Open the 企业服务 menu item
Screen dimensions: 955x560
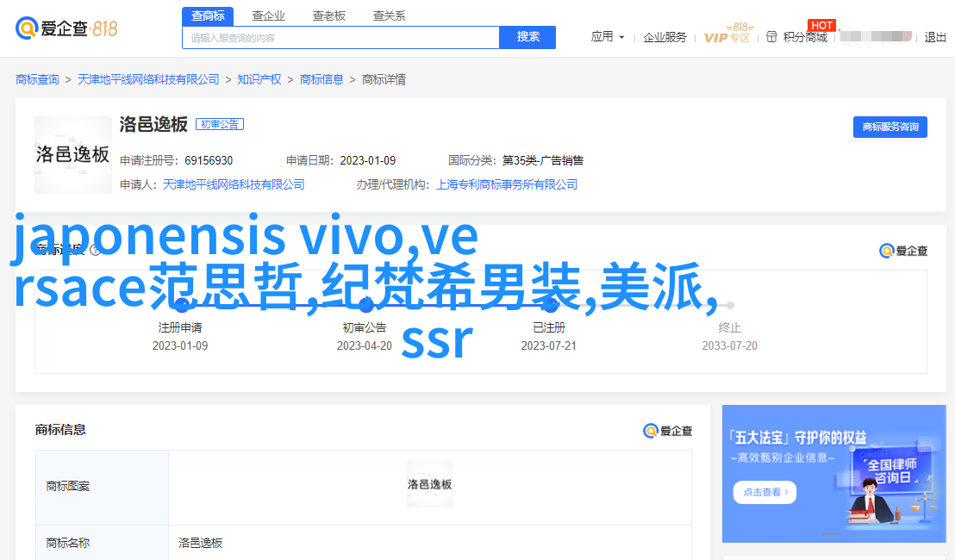click(x=665, y=37)
